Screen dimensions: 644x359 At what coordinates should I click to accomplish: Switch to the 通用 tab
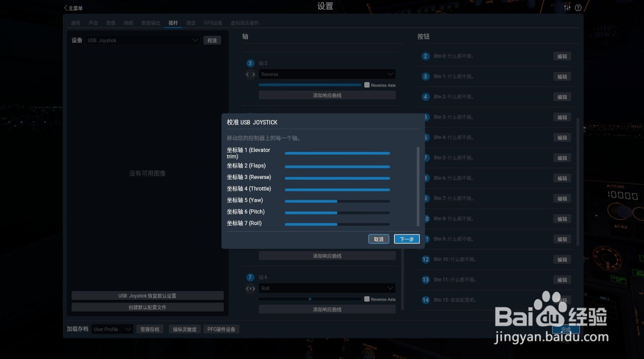76,23
